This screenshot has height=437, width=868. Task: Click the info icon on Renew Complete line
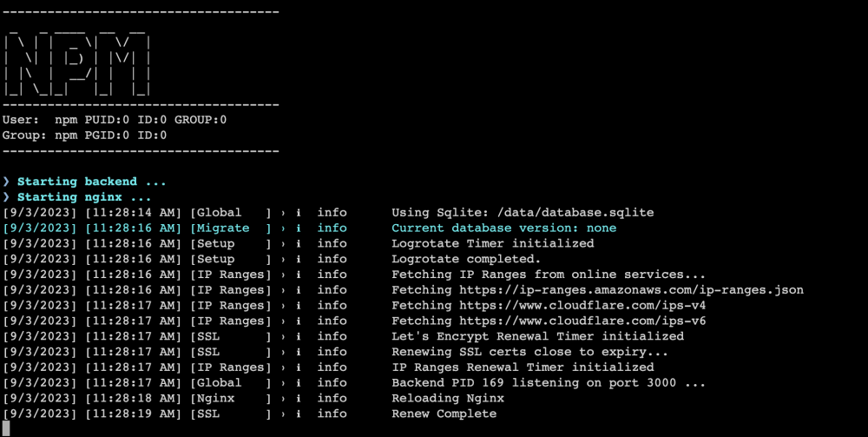(x=299, y=414)
